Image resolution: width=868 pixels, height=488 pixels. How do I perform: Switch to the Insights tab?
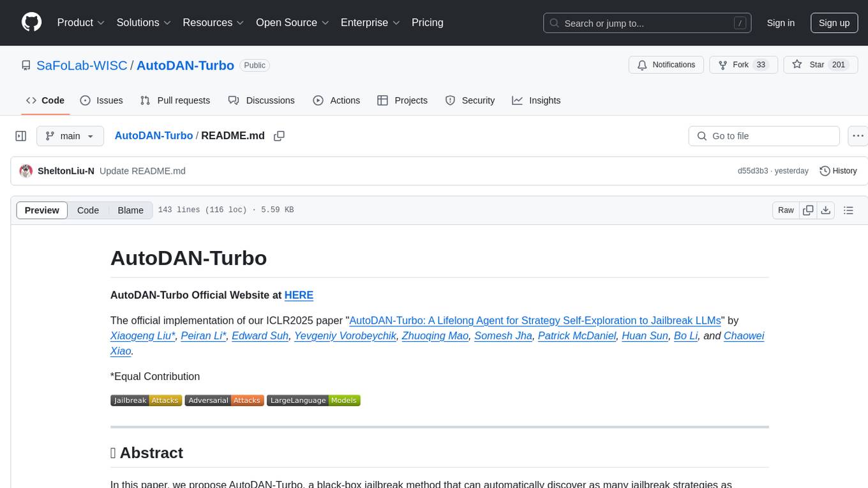pyautogui.click(x=536, y=100)
